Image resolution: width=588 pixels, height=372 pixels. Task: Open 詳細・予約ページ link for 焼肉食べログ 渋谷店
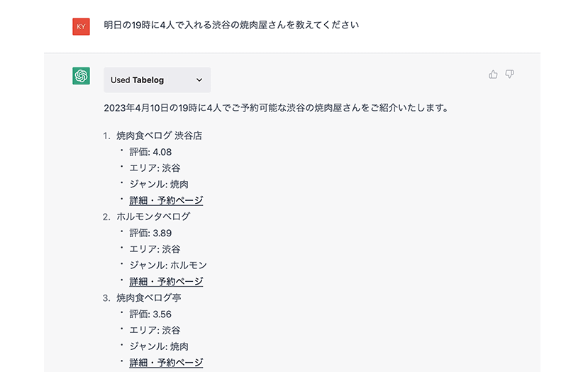pos(166,200)
